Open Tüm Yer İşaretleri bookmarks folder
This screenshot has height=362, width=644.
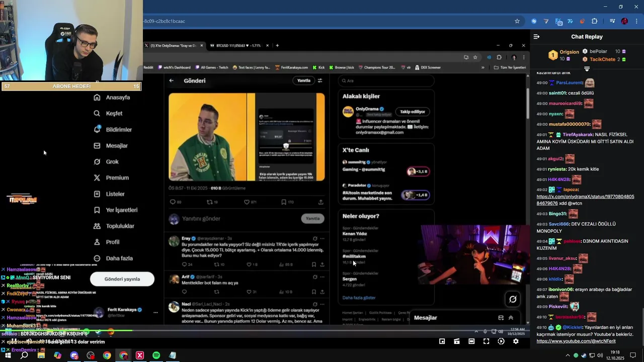click(x=510, y=67)
